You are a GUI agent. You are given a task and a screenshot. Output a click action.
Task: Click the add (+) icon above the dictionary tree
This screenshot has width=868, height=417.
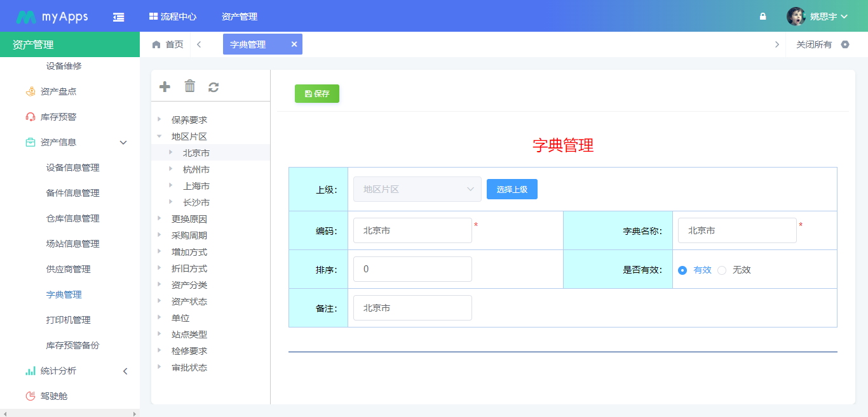pyautogui.click(x=164, y=86)
